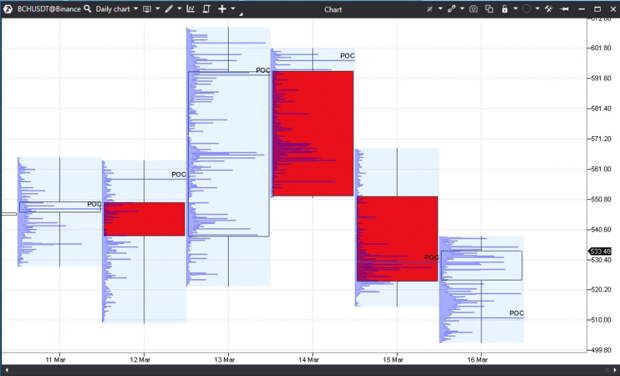This screenshot has height=376, width=620.
Task: Click the 550.80 price axis label
Action: tap(601, 199)
